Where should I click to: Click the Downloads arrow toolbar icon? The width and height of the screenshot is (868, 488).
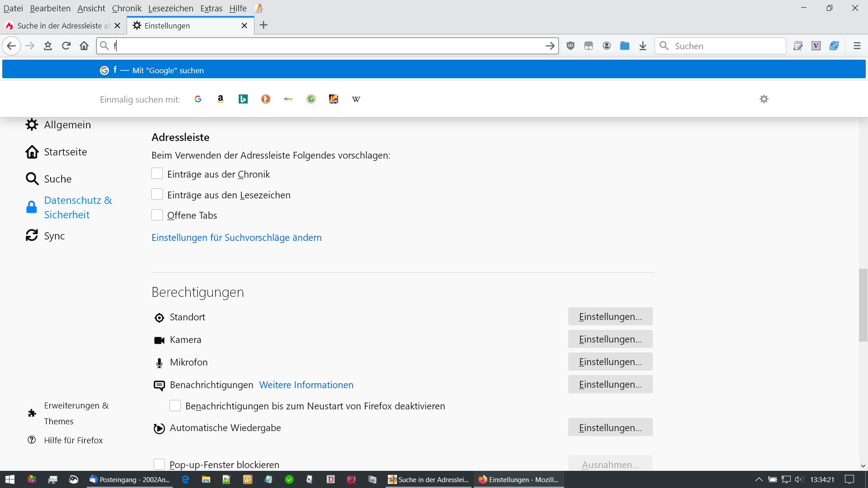[x=643, y=46]
